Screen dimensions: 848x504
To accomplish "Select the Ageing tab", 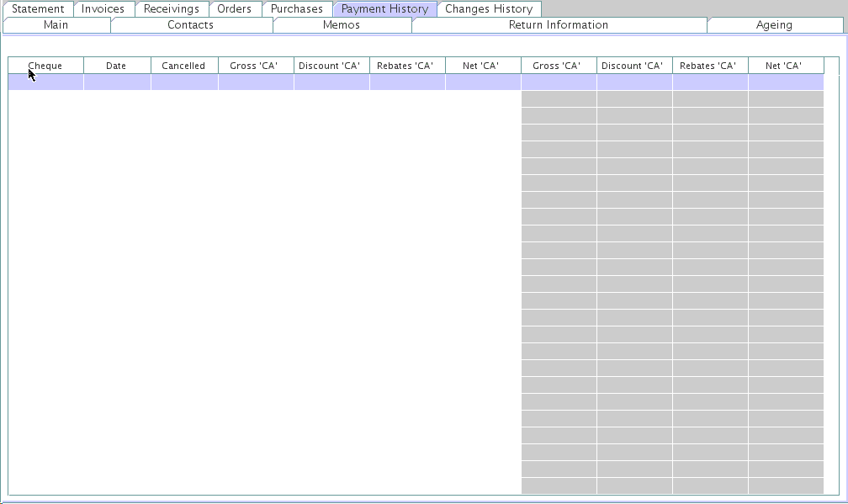I will [774, 25].
